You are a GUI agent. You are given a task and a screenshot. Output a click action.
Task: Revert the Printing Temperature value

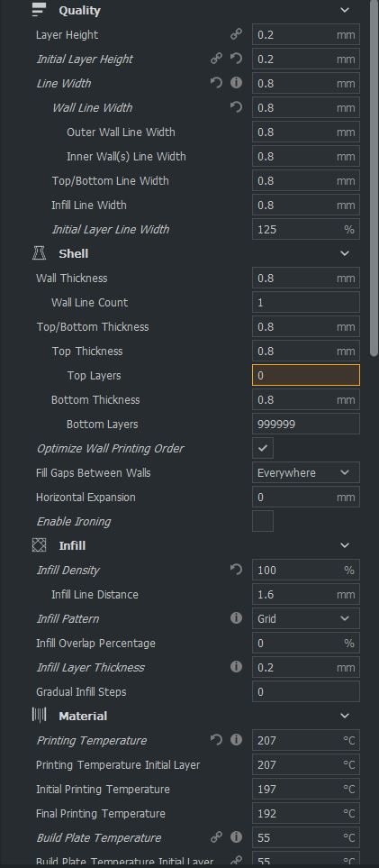tap(216, 740)
